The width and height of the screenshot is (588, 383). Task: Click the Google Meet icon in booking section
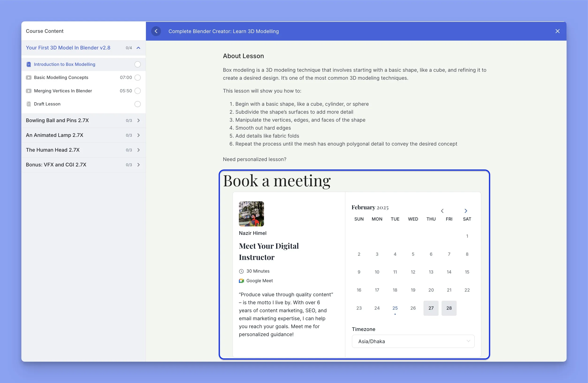(x=241, y=280)
